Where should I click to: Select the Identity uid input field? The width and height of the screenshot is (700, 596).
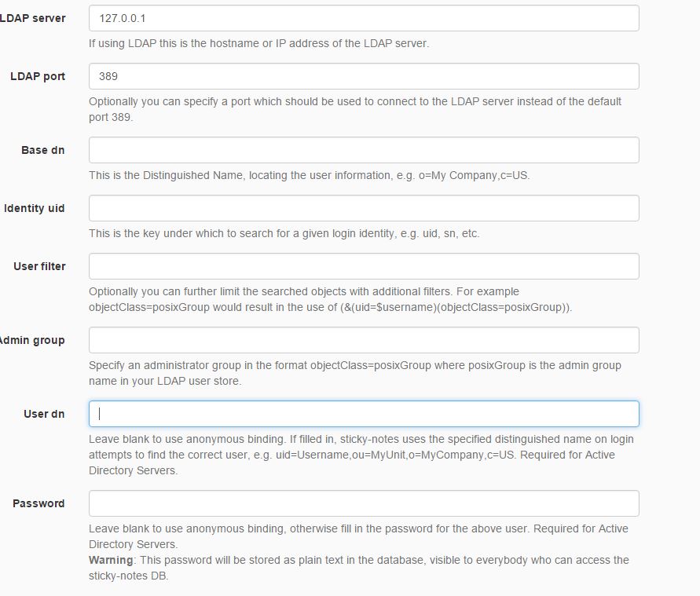coord(363,208)
